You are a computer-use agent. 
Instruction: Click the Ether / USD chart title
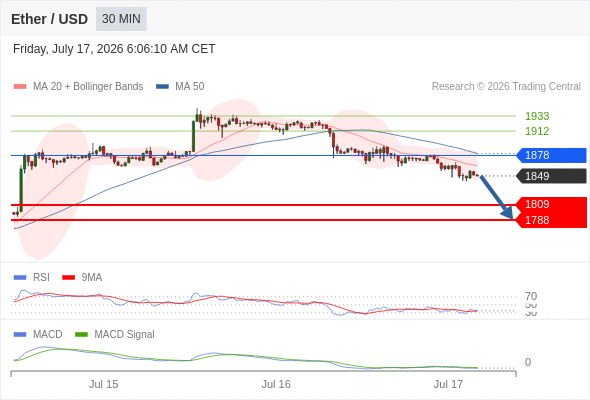click(x=49, y=19)
